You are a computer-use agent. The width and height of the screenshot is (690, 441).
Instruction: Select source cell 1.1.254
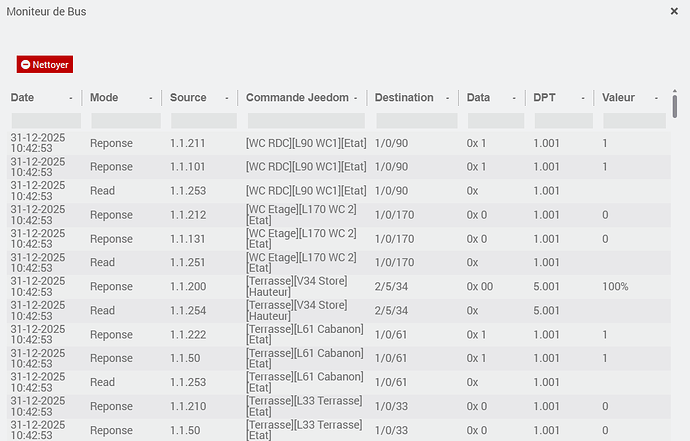tap(188, 311)
